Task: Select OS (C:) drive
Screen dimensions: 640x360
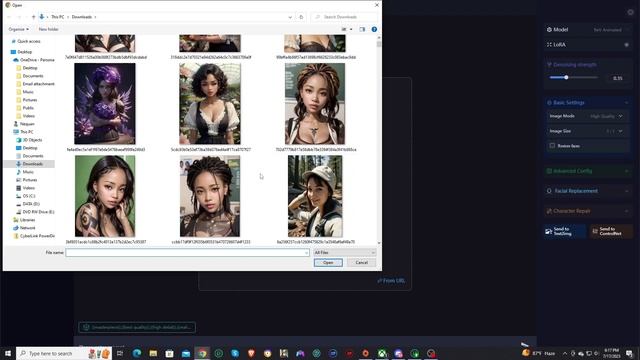Action: click(x=25, y=196)
